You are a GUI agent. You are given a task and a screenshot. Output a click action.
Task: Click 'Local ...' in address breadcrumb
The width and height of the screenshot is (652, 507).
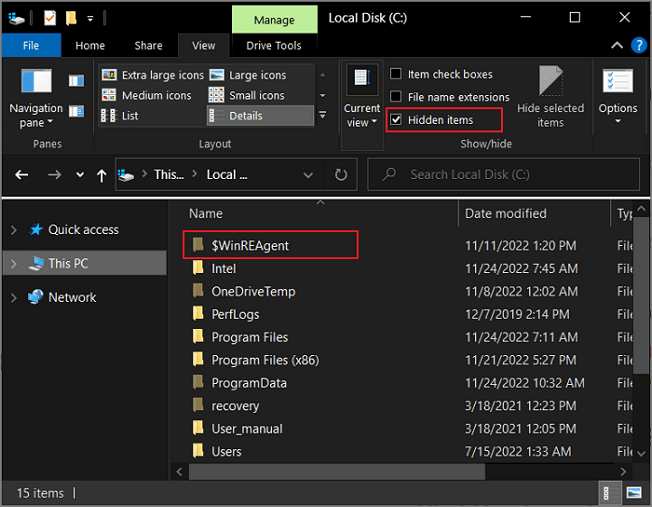point(227,175)
